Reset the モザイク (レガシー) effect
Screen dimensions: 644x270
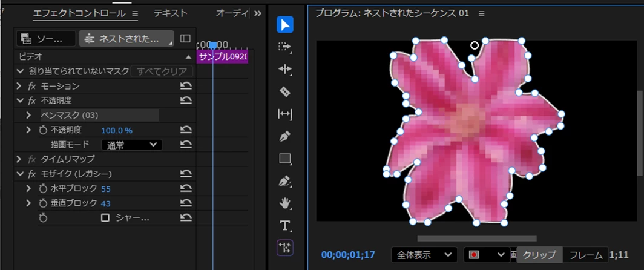(x=186, y=174)
